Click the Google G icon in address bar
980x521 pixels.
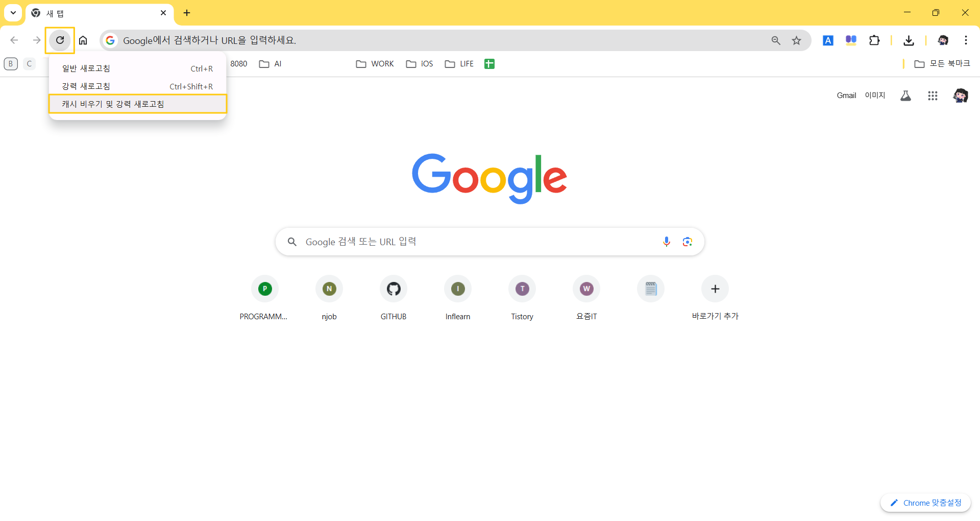110,40
